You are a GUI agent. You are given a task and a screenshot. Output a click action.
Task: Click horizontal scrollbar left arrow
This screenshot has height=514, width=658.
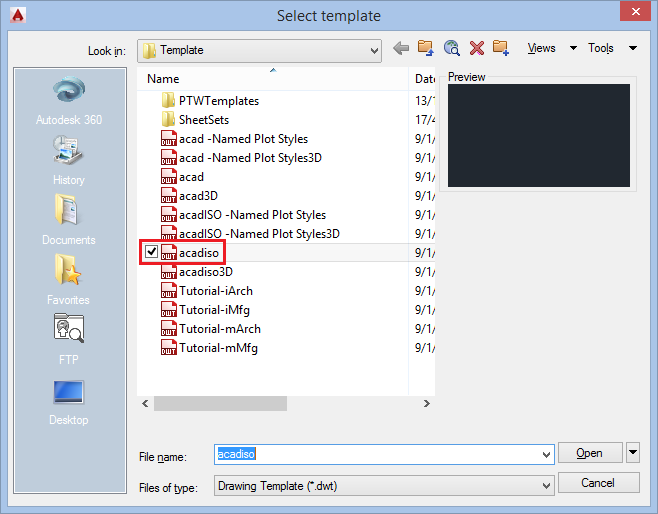tap(145, 403)
